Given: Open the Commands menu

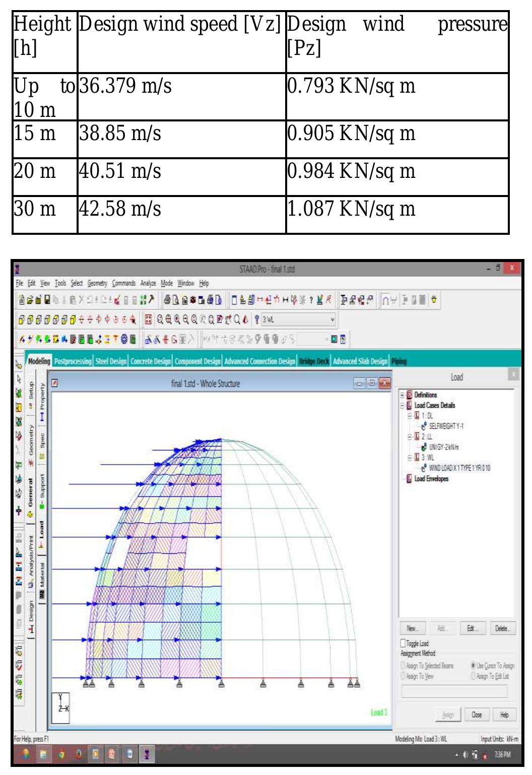Looking at the screenshot, I should click(125, 283).
